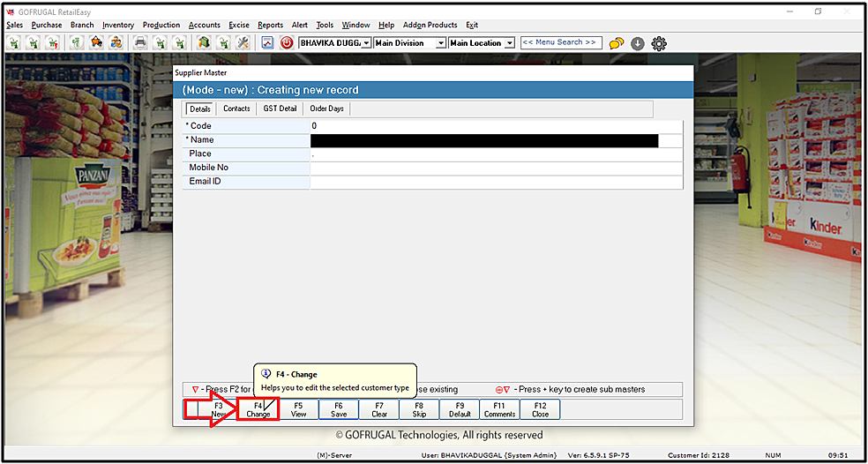Open the Reports menu
Image resolution: width=868 pixels, height=464 pixels.
[x=270, y=25]
